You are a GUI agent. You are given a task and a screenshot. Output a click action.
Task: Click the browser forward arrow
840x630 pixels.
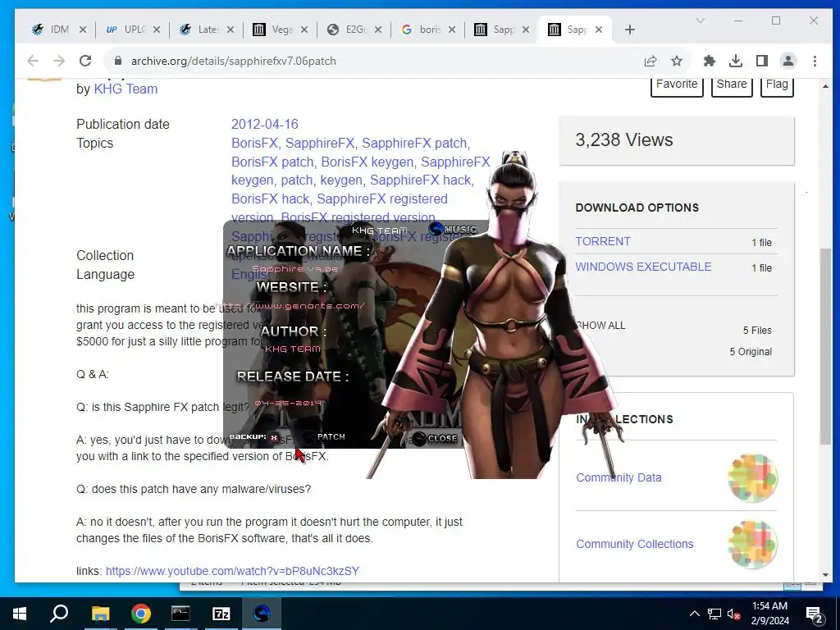point(59,61)
